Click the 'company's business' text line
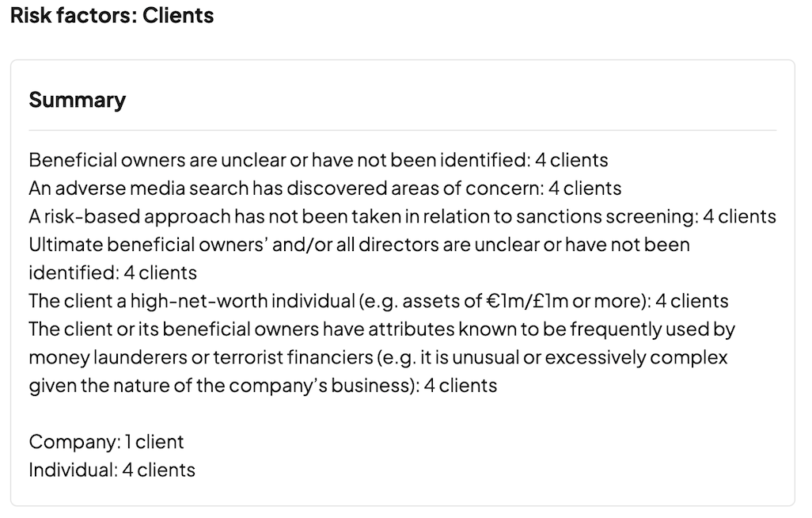 [263, 385]
